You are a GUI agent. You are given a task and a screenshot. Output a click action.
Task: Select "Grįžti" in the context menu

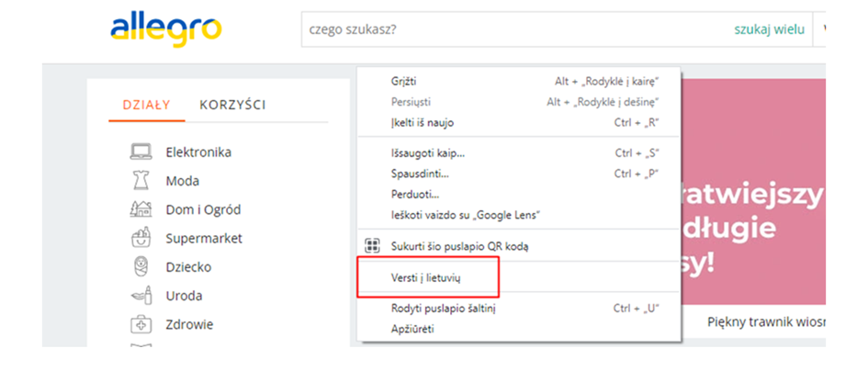click(403, 82)
